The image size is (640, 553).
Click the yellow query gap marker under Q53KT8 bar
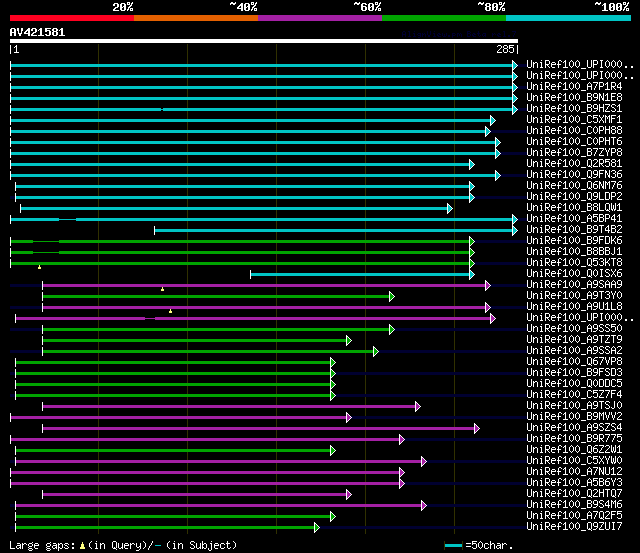[40, 267]
